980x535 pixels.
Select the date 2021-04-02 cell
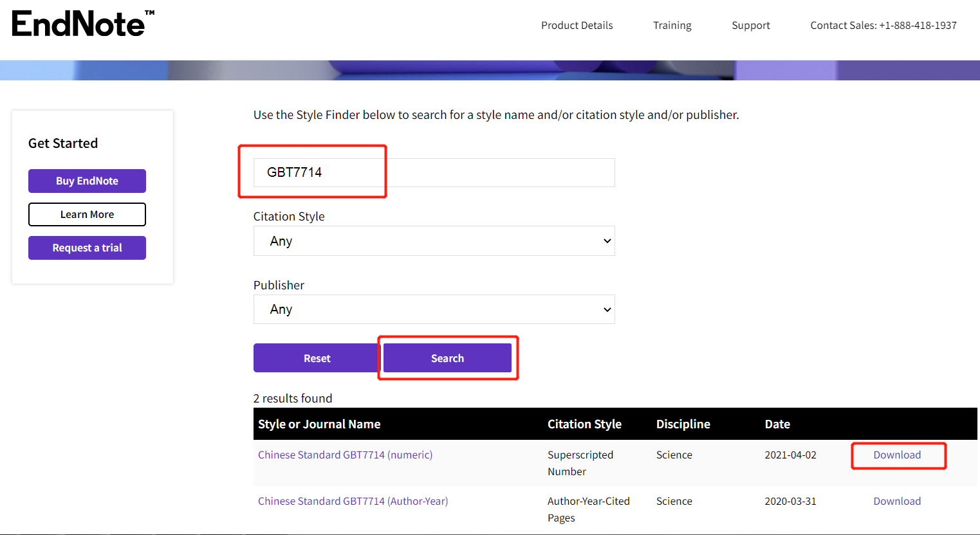point(790,455)
